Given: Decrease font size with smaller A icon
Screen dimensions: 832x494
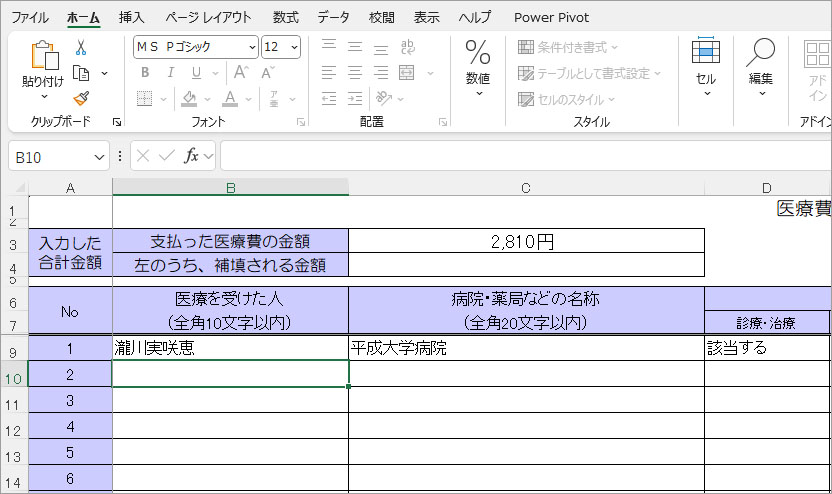Looking at the screenshot, I should (267, 72).
